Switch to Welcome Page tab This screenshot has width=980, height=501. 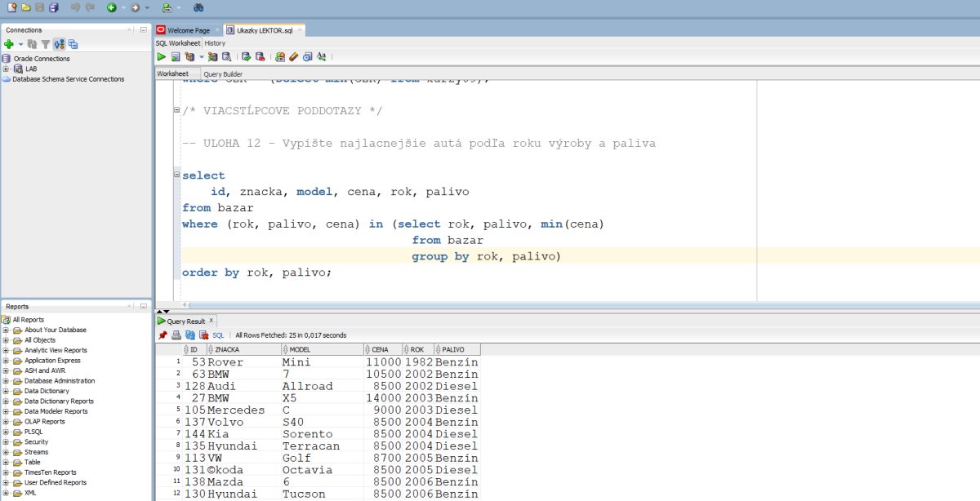(189, 30)
